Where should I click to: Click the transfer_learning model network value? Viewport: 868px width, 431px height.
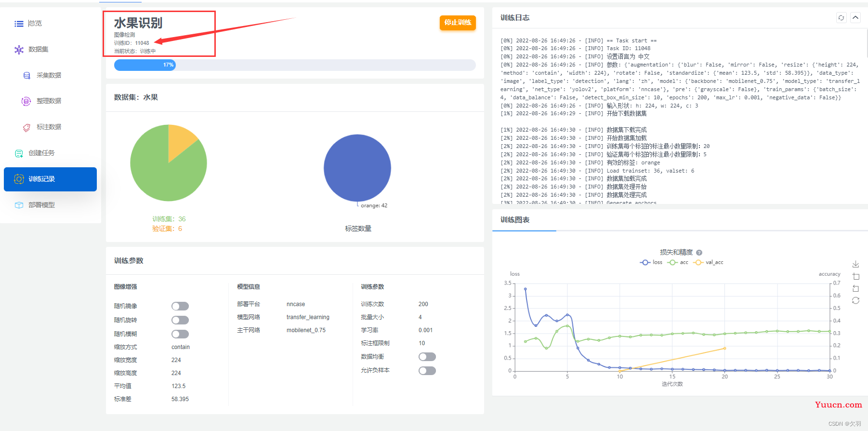click(308, 317)
